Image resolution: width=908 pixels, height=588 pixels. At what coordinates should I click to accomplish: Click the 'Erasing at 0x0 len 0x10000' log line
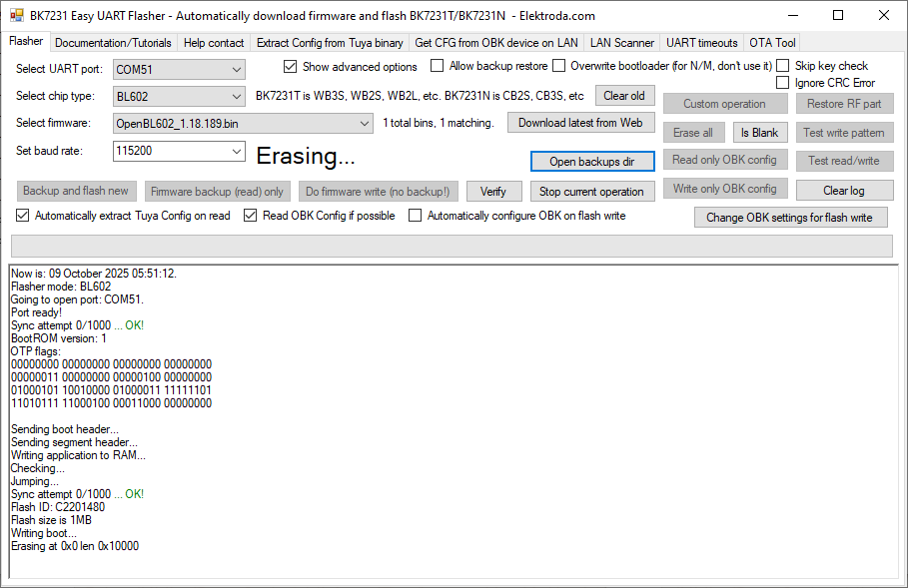[75, 546]
